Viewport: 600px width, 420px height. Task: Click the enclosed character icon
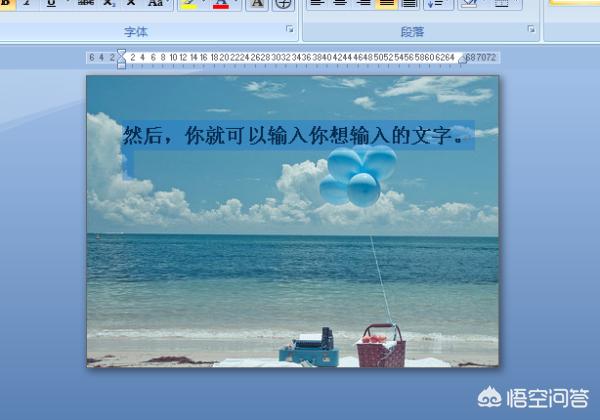283,3
